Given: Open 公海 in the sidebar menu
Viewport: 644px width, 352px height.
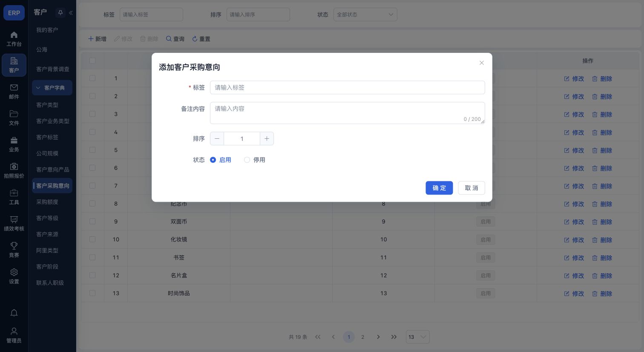Looking at the screenshot, I should [x=42, y=49].
